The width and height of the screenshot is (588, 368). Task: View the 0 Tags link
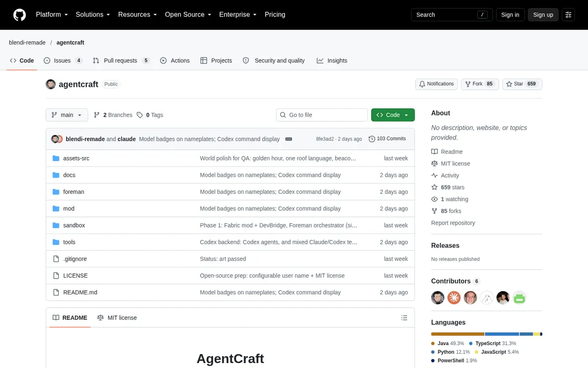pyautogui.click(x=150, y=115)
